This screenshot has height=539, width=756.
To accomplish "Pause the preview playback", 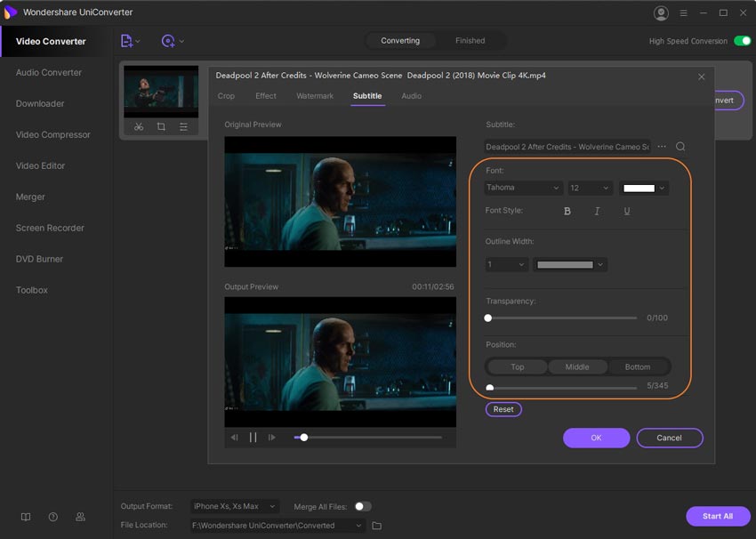I will point(253,438).
